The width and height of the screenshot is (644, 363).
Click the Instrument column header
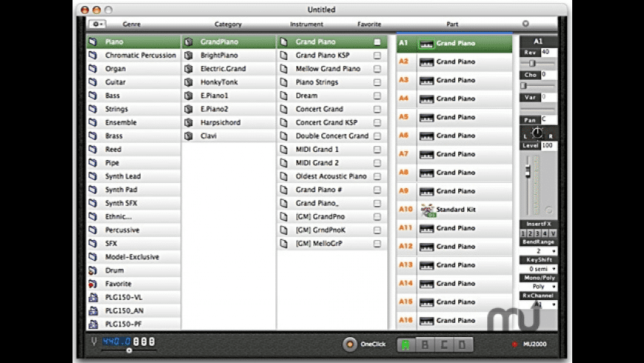pyautogui.click(x=306, y=24)
